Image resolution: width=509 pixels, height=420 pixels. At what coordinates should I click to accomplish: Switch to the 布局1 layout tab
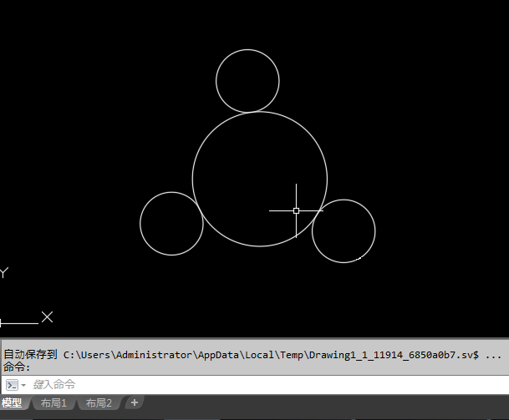(53, 403)
